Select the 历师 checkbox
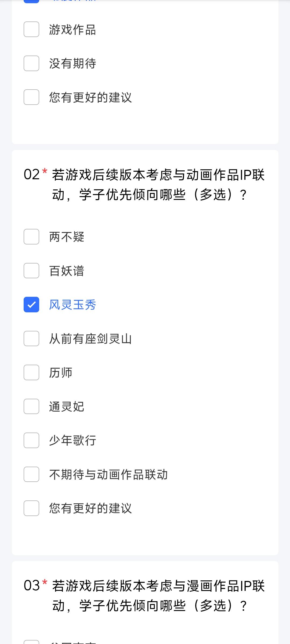 tap(31, 372)
